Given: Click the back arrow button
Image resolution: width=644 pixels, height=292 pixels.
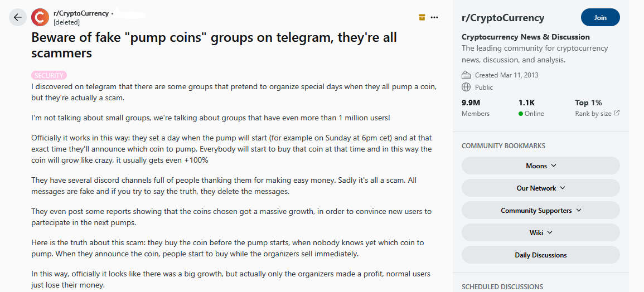Looking at the screenshot, I should coord(18,17).
